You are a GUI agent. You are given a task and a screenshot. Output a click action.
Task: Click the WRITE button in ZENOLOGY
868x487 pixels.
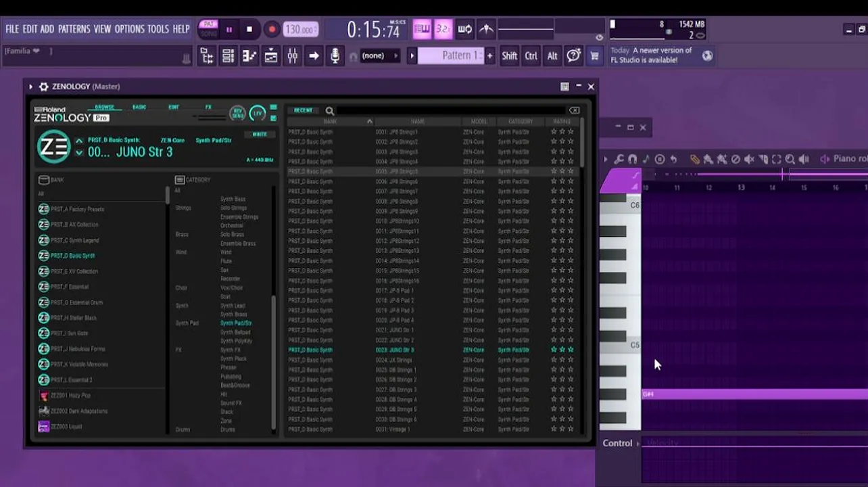pos(260,134)
